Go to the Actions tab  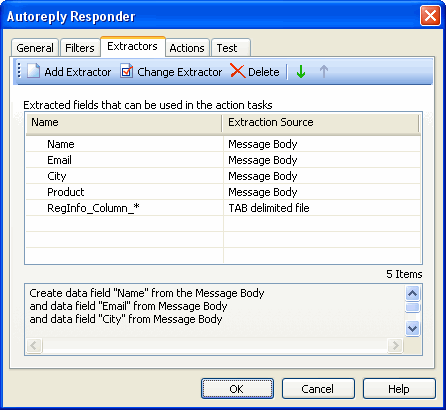[187, 48]
